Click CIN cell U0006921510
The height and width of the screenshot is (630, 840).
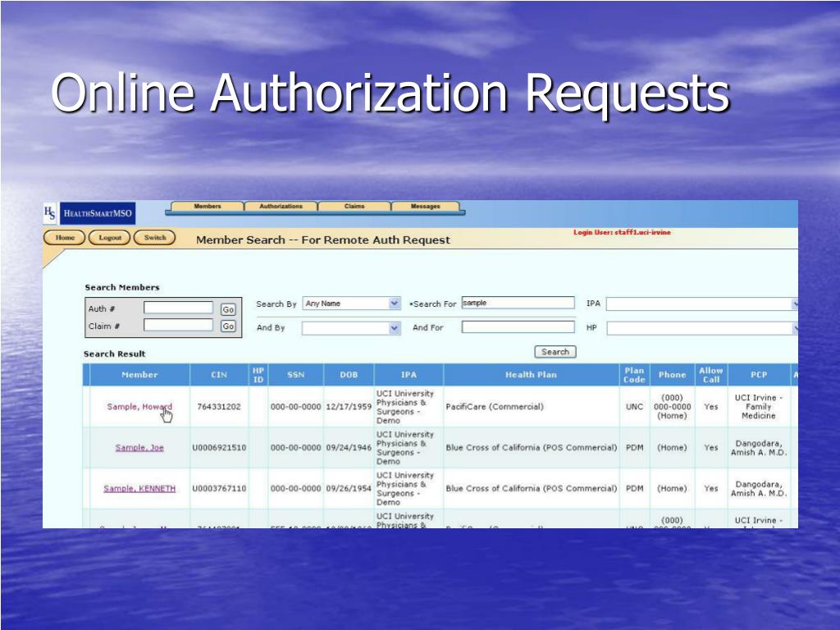(219, 448)
